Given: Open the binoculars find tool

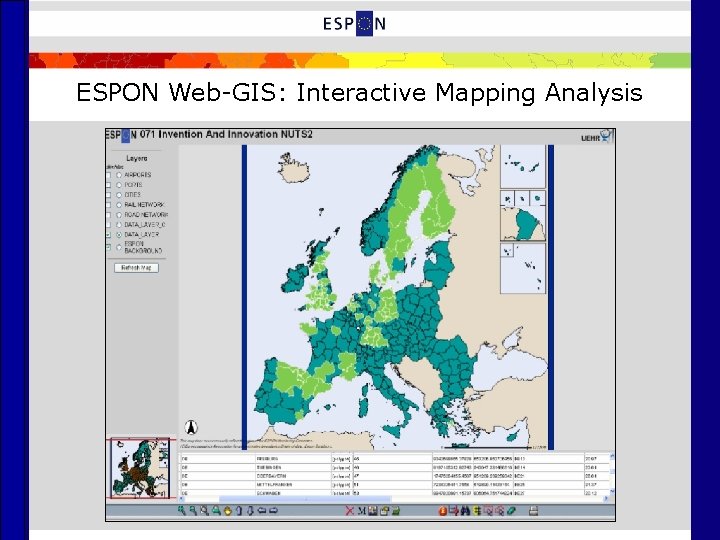Looking at the screenshot, I should [x=465, y=510].
